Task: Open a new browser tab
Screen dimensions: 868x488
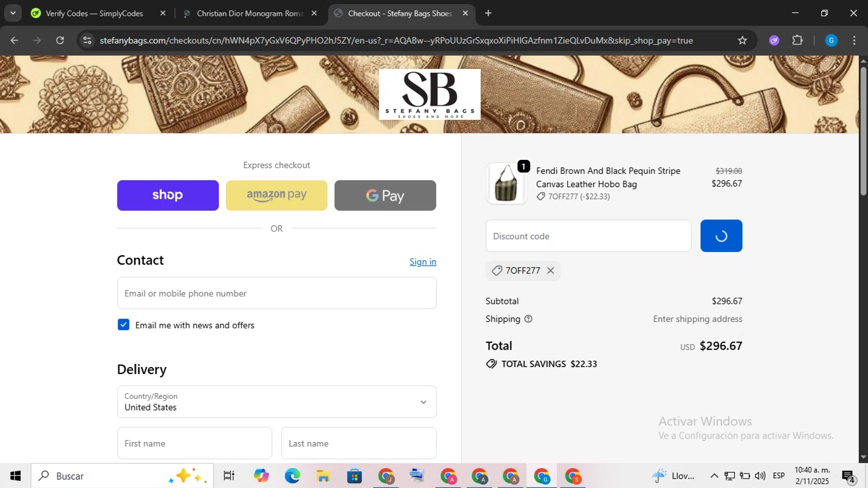Action: (x=488, y=13)
